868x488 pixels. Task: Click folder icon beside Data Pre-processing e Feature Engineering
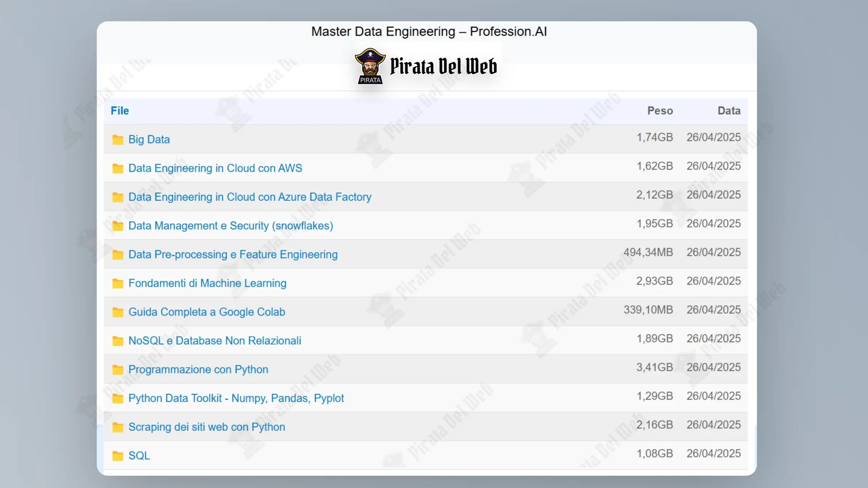118,254
